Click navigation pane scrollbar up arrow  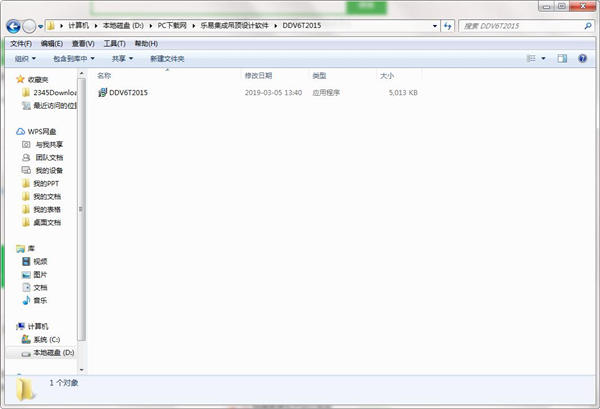coord(82,73)
